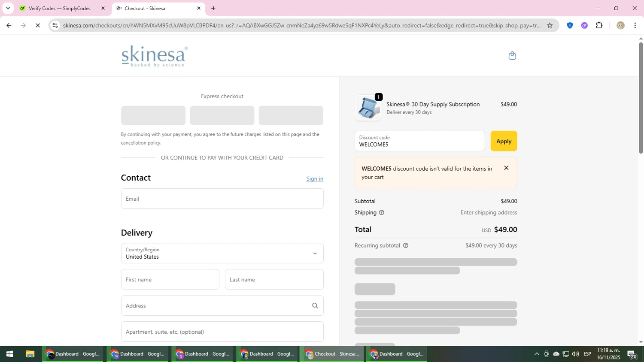The height and width of the screenshot is (362, 644).
Task: Click the Skinesa 30 Day Supply Subscription title
Action: tap(433, 104)
